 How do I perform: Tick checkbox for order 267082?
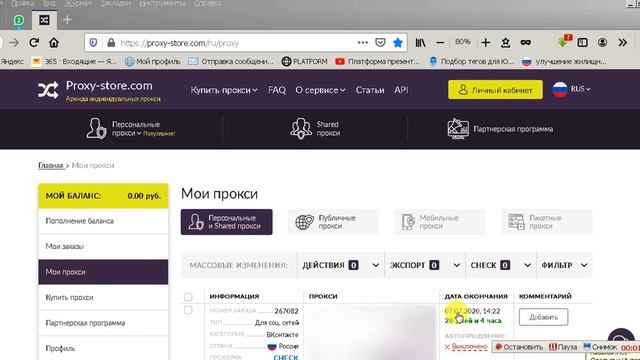pyautogui.click(x=188, y=310)
